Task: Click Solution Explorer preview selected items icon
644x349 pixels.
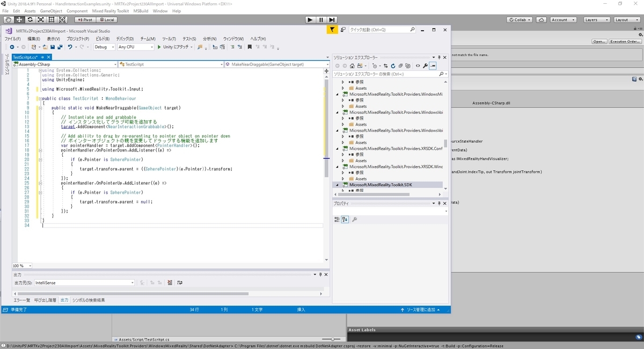Action: pos(433,66)
